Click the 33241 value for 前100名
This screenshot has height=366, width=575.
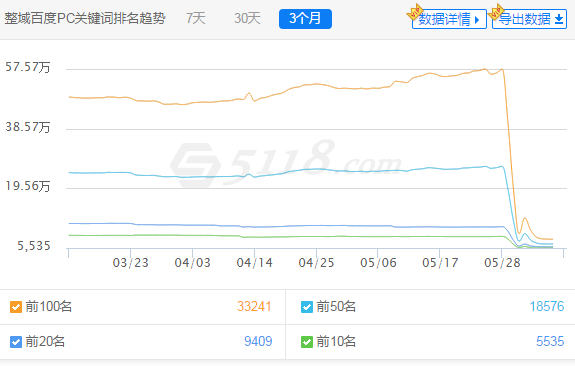[254, 306]
